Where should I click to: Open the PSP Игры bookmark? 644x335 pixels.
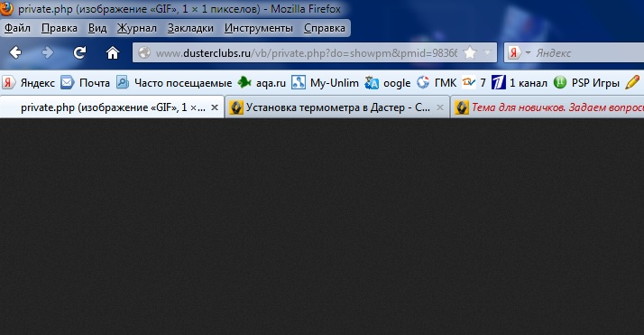[x=586, y=83]
